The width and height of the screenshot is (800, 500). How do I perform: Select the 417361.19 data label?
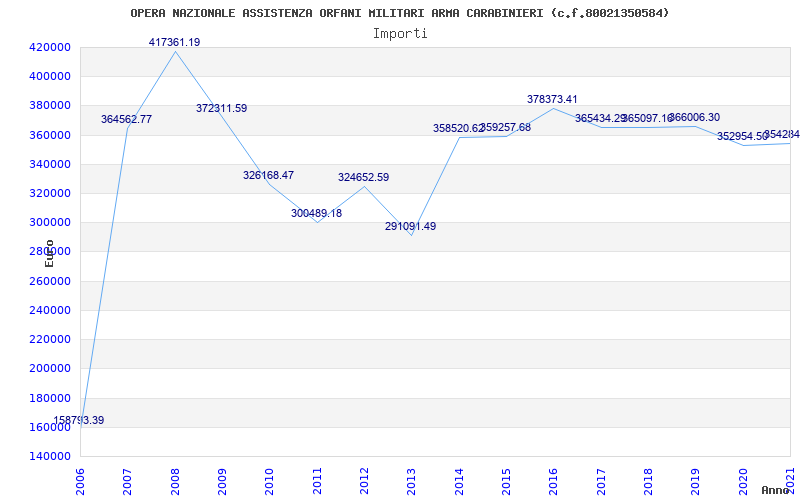(x=174, y=43)
